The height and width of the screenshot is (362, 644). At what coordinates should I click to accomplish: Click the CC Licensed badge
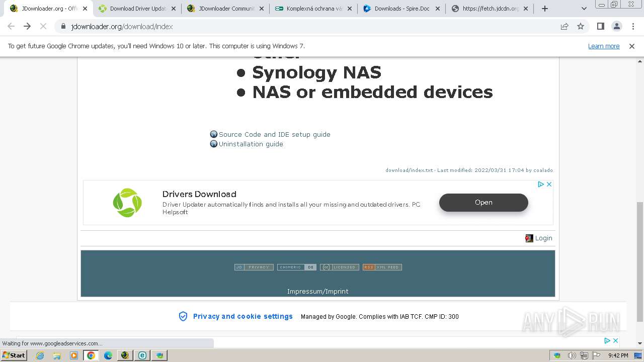point(340,267)
